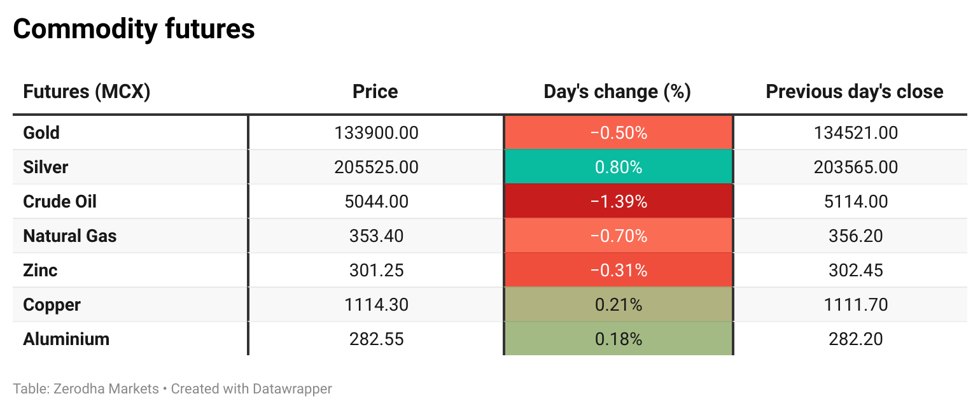Click the Price column header
Viewport: 980px width, 410px height.
[375, 92]
